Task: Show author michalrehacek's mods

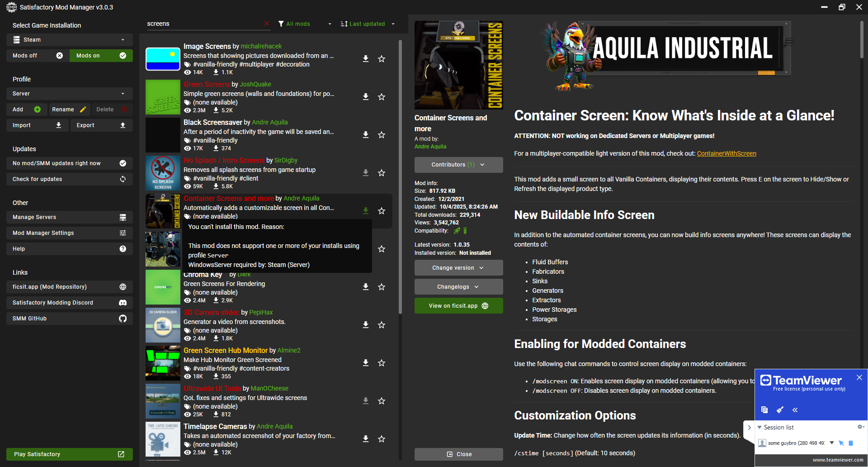Action: (x=261, y=46)
